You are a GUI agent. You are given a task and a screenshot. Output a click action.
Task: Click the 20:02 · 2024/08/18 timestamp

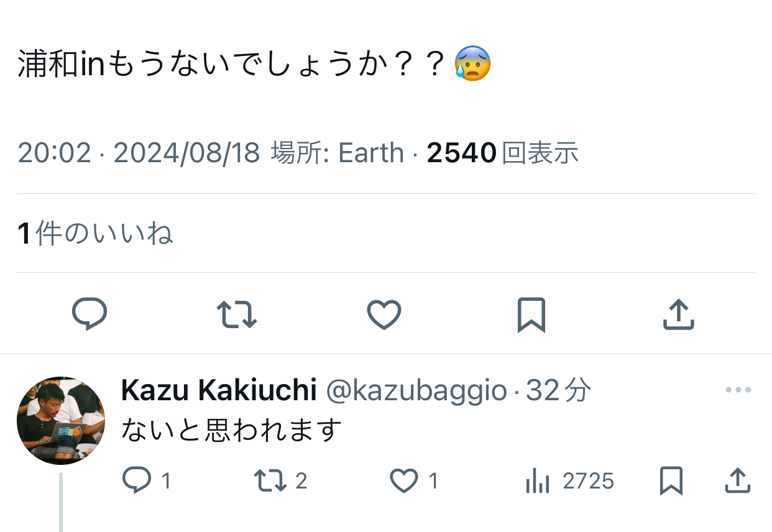coord(139,153)
